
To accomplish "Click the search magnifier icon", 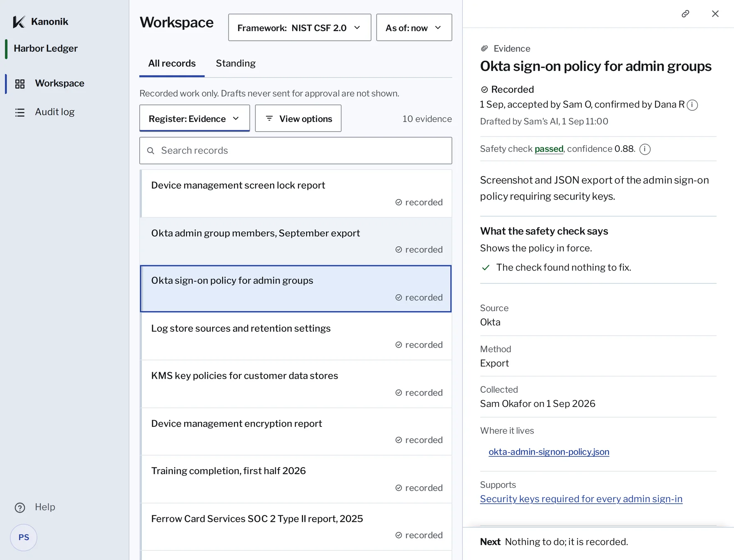I will coord(151,151).
